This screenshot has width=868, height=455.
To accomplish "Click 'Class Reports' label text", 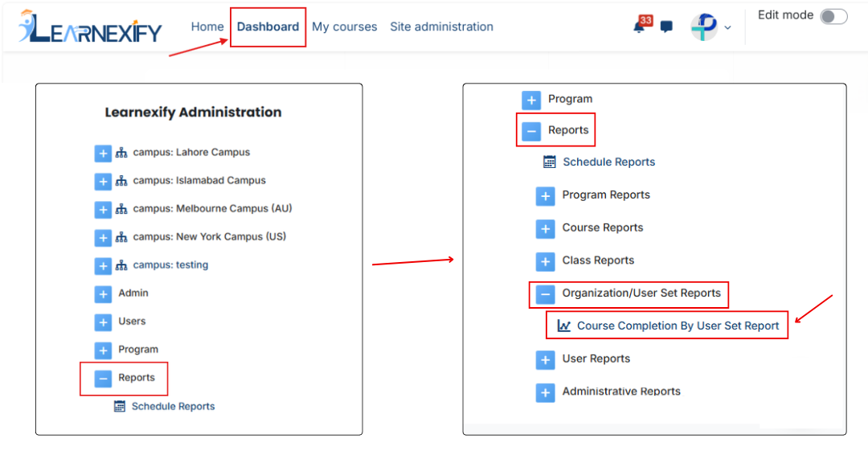I will point(599,260).
